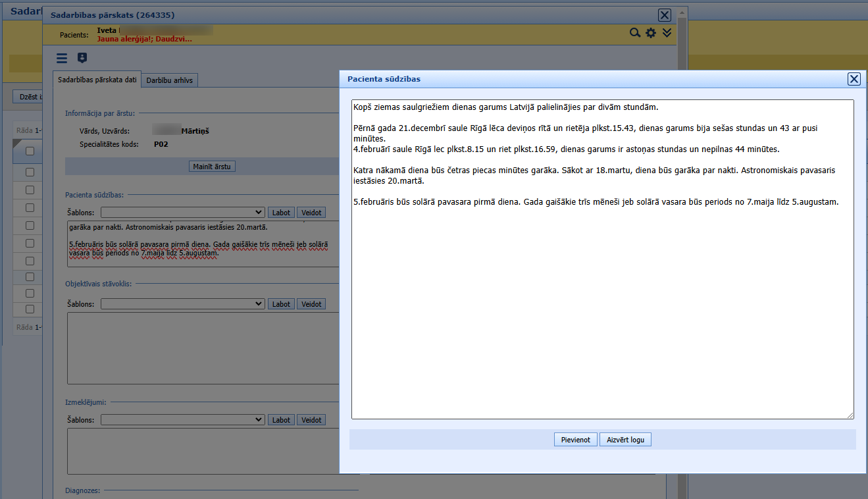Open the Šablons dropdown under Pacienta sūdzības

(x=183, y=213)
